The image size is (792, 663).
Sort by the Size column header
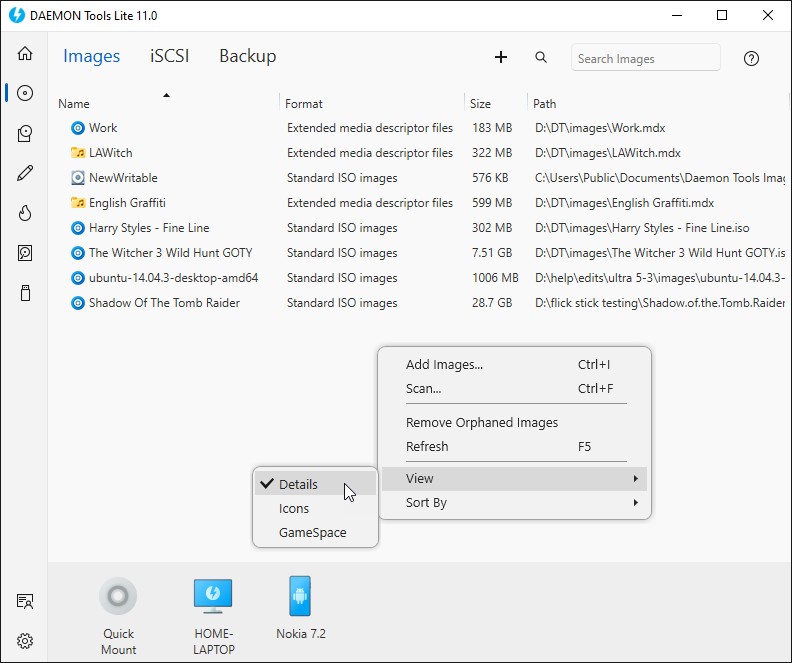pyautogui.click(x=480, y=104)
